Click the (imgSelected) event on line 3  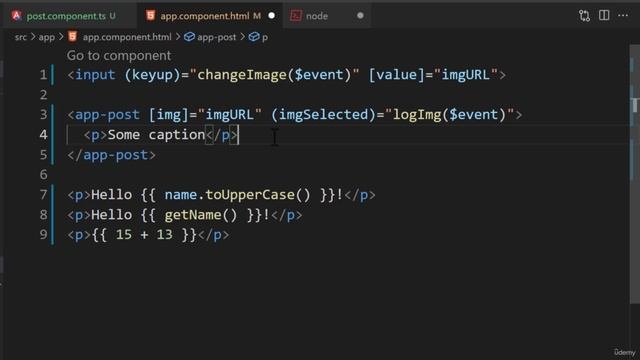tap(323, 115)
